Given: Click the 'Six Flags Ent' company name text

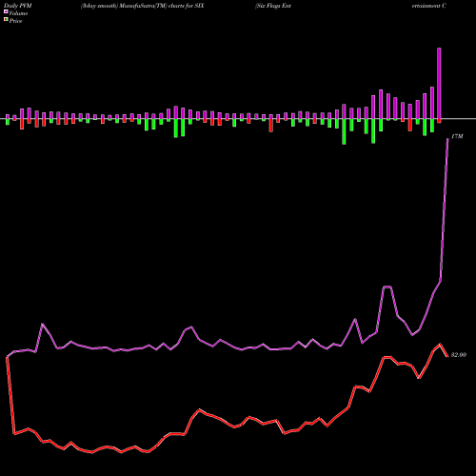Looking at the screenshot, I should coord(273,6).
